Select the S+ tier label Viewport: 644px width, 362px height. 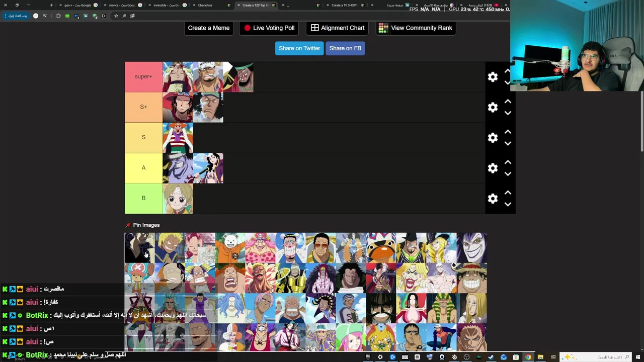[x=143, y=107]
